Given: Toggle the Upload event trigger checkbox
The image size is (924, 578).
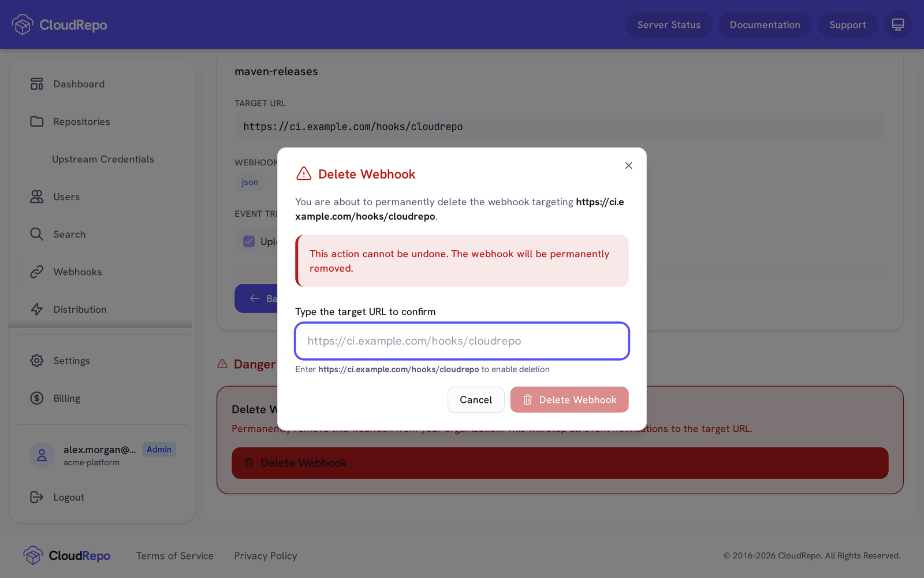Looking at the screenshot, I should coord(249,241).
